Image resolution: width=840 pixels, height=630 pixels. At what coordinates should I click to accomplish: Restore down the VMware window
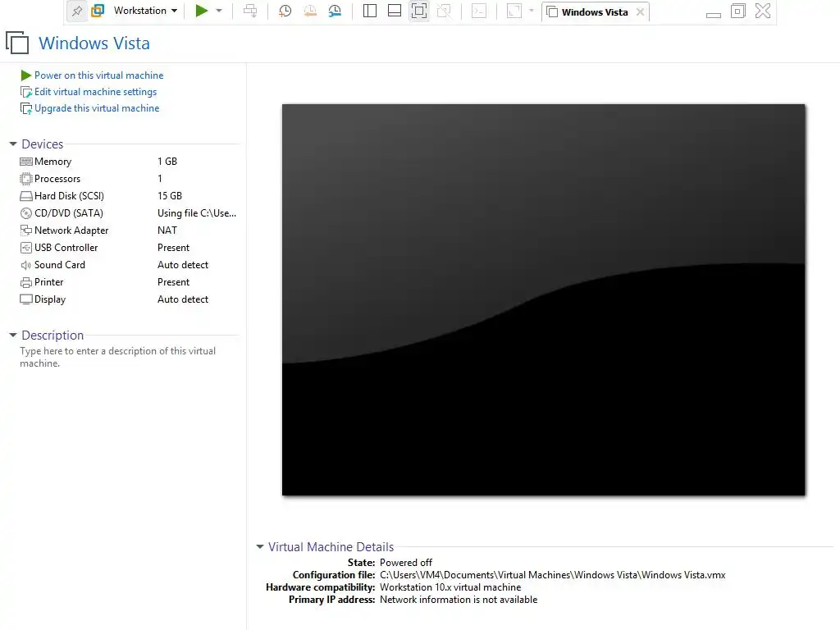(x=738, y=11)
